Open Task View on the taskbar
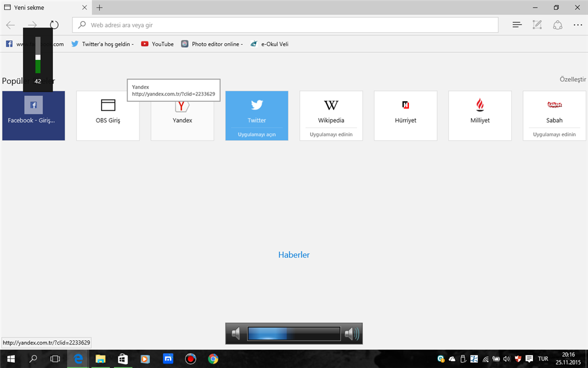 click(x=55, y=359)
